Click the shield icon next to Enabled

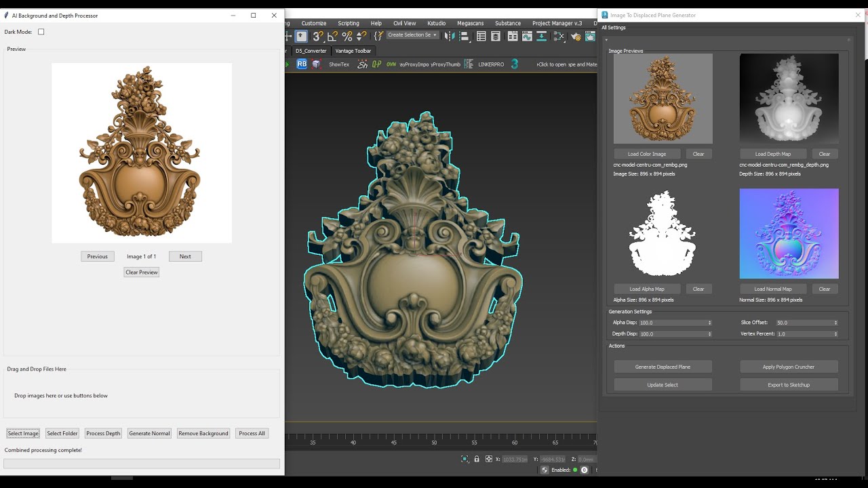tap(545, 470)
